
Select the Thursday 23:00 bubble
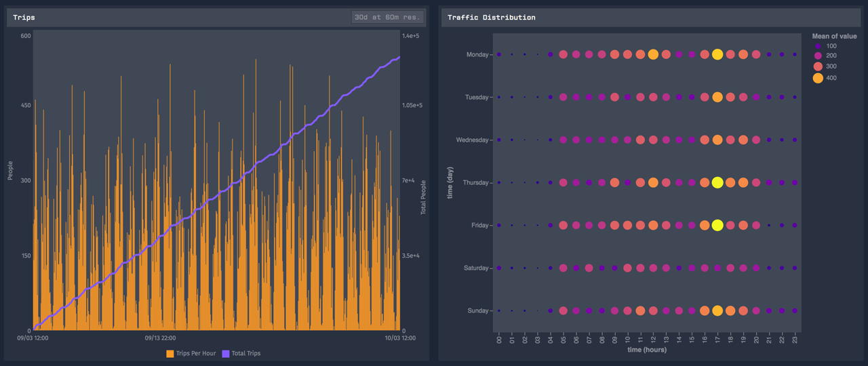tap(795, 182)
